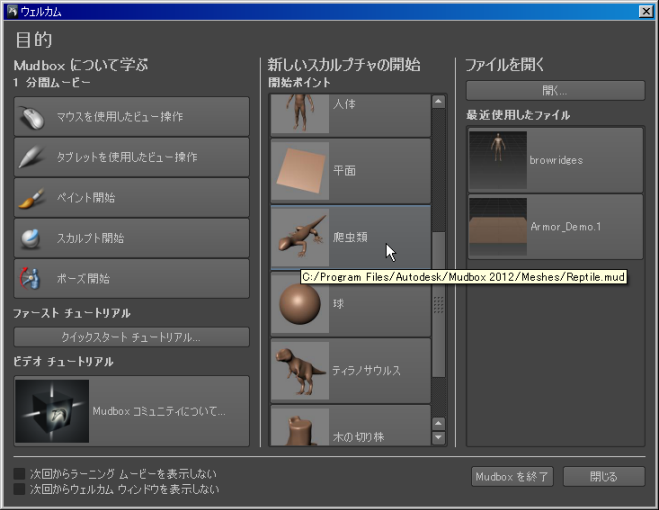
Task: Click the browridges file name text
Action: coord(556,160)
